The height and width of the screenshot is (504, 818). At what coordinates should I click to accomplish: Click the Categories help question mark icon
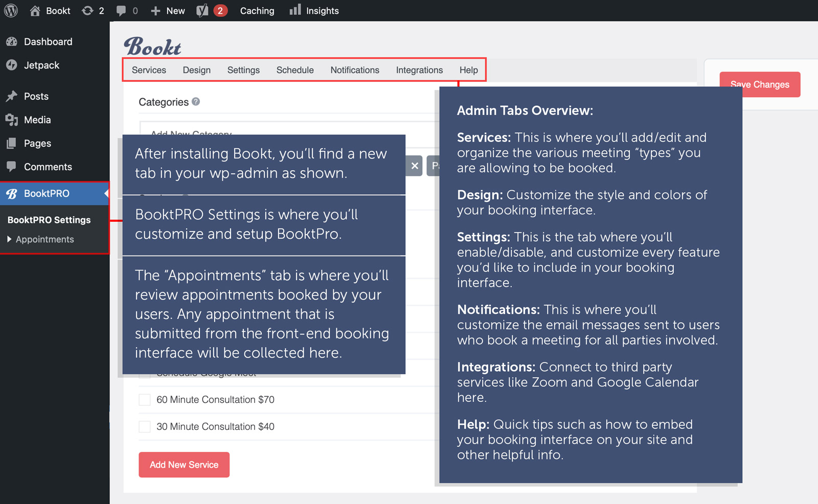196,102
